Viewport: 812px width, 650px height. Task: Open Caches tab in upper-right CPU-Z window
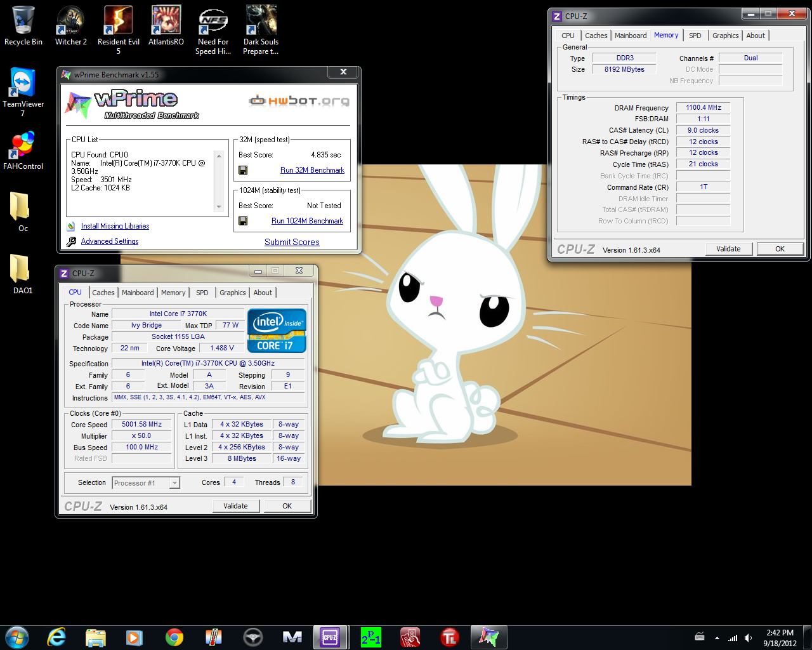596,36
